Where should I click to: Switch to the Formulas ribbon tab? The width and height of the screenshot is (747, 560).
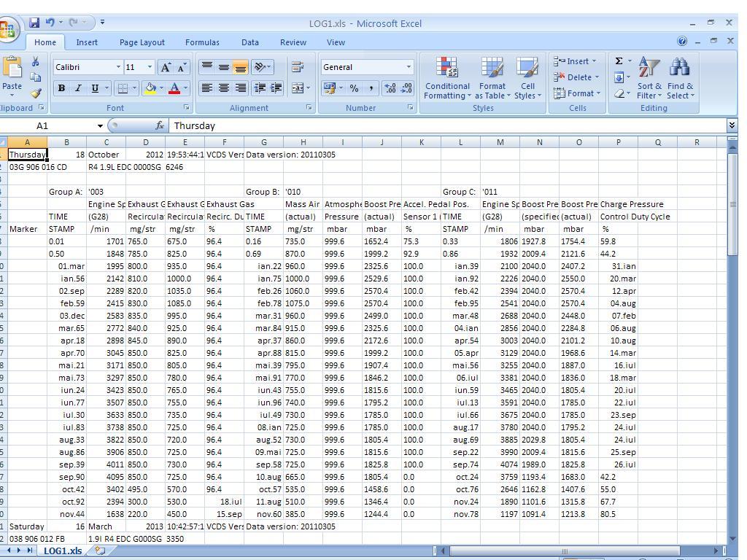(x=202, y=42)
